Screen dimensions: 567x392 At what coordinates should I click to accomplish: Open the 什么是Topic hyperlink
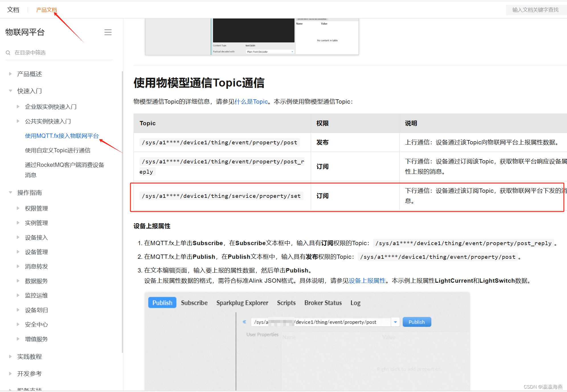coord(251,101)
